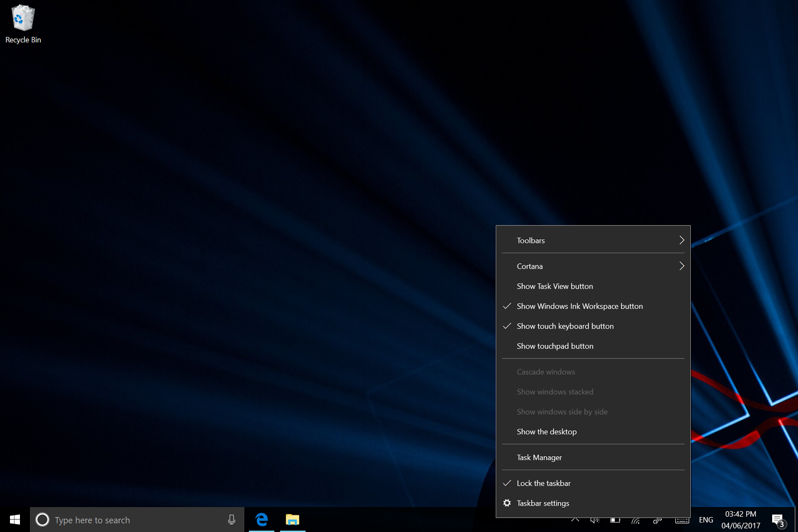Screen dimensions: 798x532
Task: Click the show hidden icons chevron in tray
Action: pyautogui.click(x=575, y=520)
